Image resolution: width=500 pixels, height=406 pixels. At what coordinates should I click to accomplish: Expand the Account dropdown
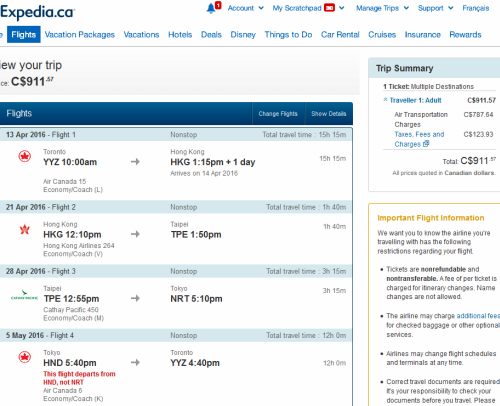pyautogui.click(x=246, y=8)
